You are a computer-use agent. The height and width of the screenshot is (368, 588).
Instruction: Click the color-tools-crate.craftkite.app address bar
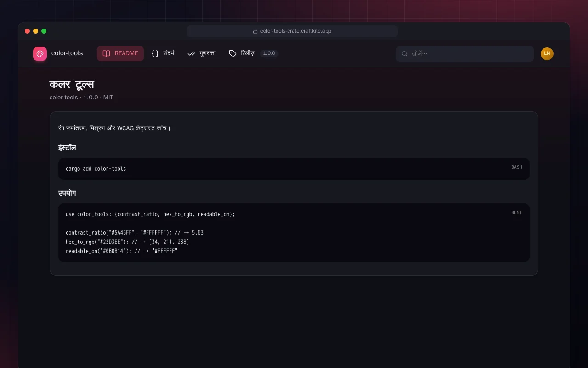(292, 31)
